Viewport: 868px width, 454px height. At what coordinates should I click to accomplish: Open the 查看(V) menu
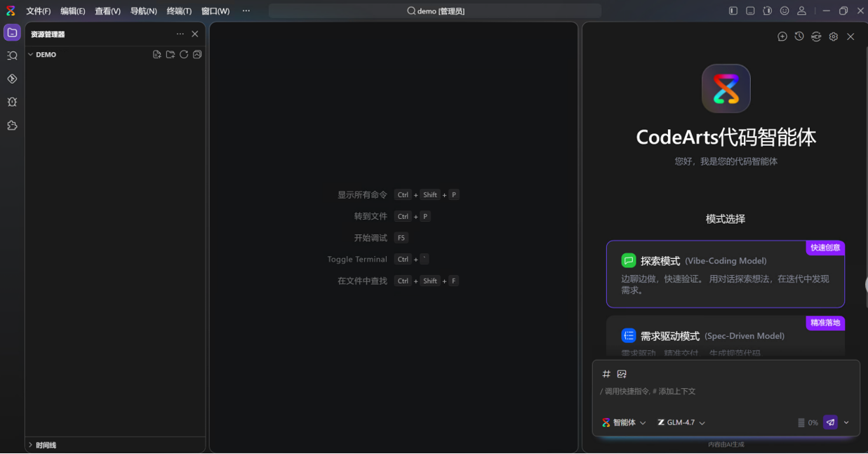(108, 11)
